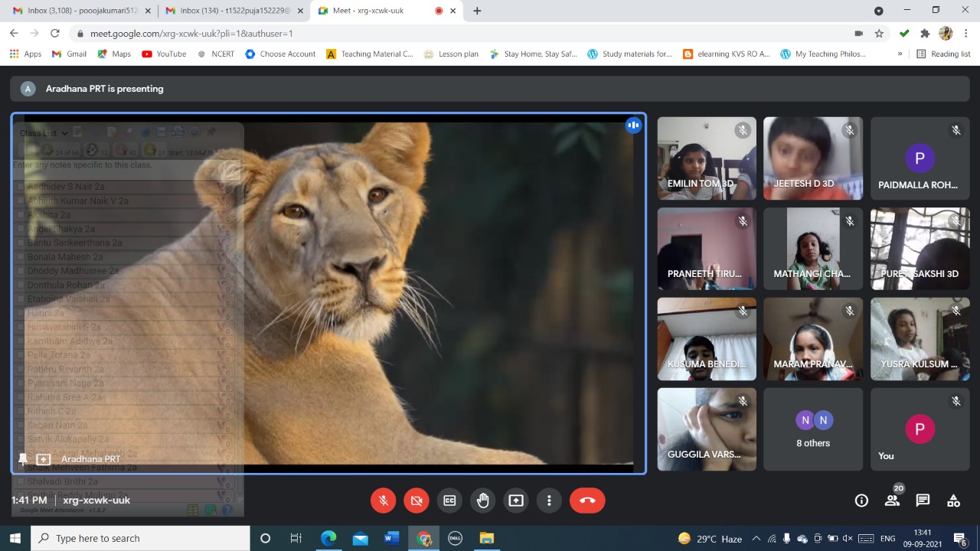Open meeting details info icon
Image resolution: width=980 pixels, height=551 pixels.
tap(861, 500)
